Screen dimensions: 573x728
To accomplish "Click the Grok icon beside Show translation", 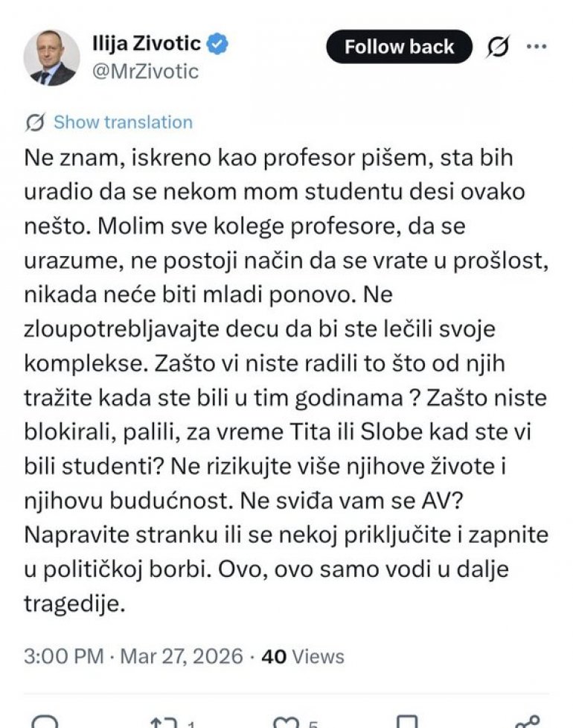I will click(34, 122).
